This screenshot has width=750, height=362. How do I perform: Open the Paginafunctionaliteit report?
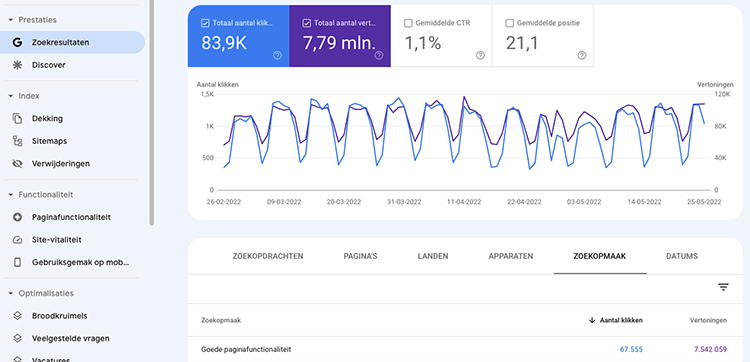pos(71,217)
